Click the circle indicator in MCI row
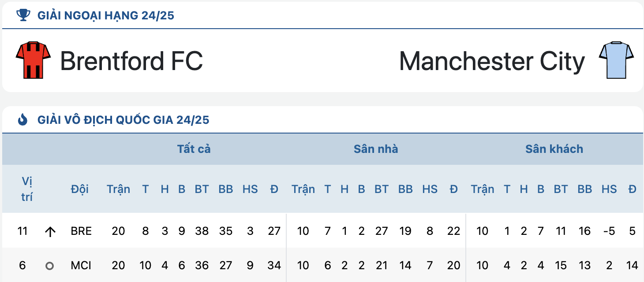 (50, 266)
